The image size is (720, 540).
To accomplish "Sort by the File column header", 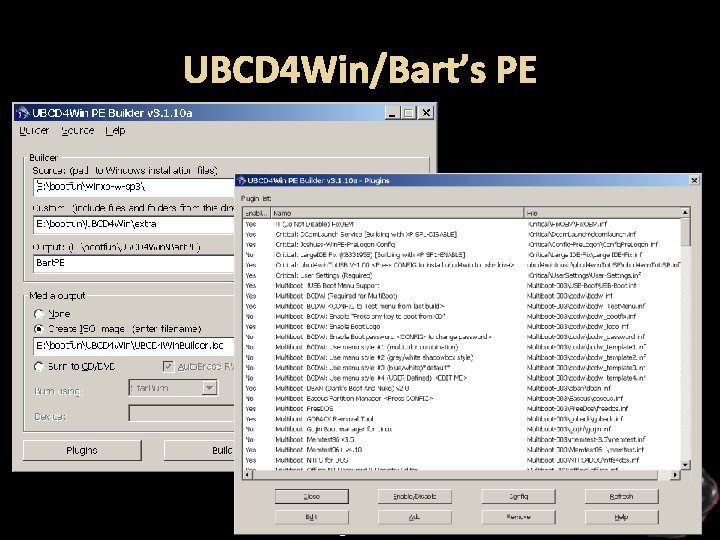I will pos(602,213).
